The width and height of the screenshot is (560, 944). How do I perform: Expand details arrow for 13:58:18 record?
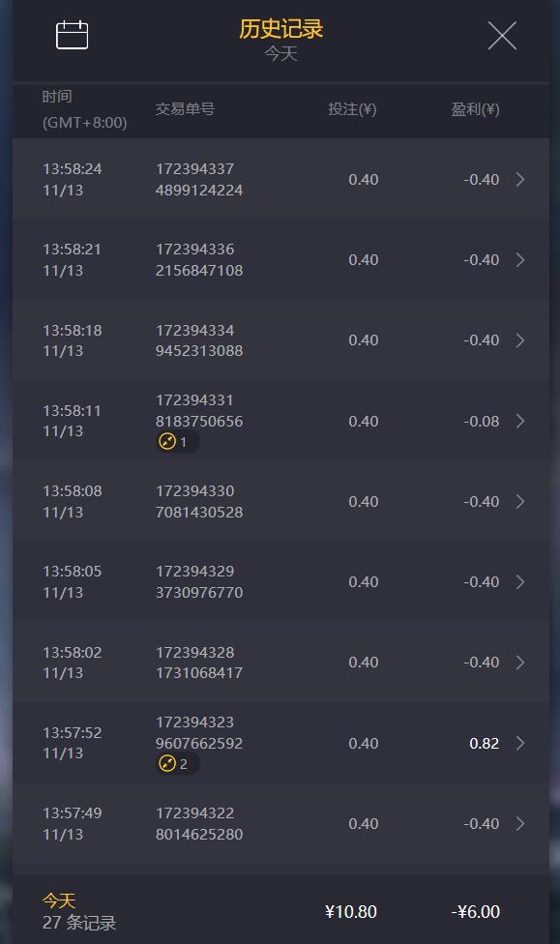pos(520,340)
